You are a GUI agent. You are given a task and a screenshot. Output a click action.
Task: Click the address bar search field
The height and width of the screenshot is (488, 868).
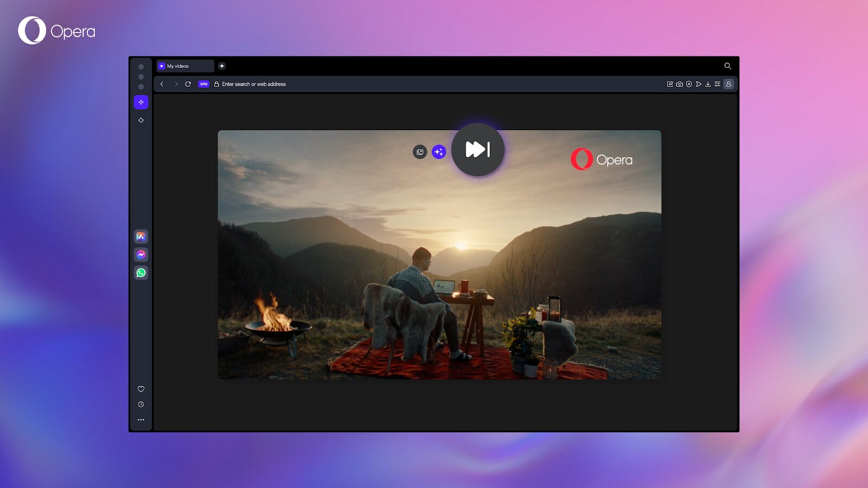pos(254,84)
